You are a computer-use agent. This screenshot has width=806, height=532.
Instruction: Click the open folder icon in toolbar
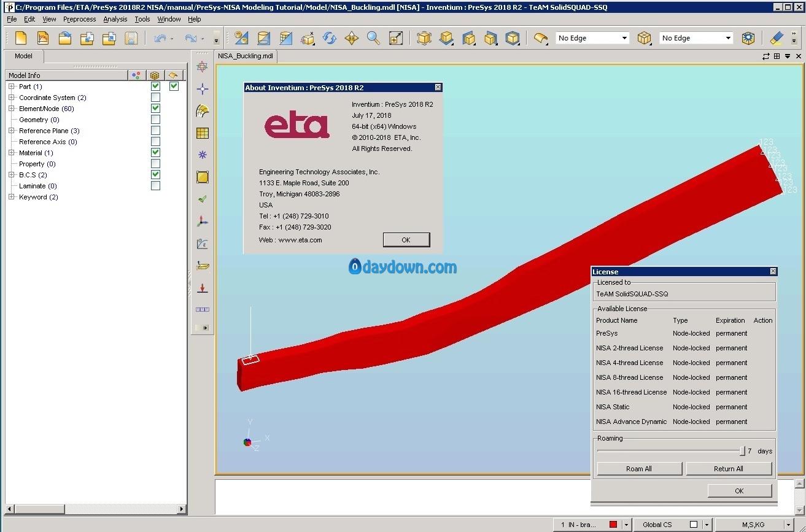coord(65,38)
